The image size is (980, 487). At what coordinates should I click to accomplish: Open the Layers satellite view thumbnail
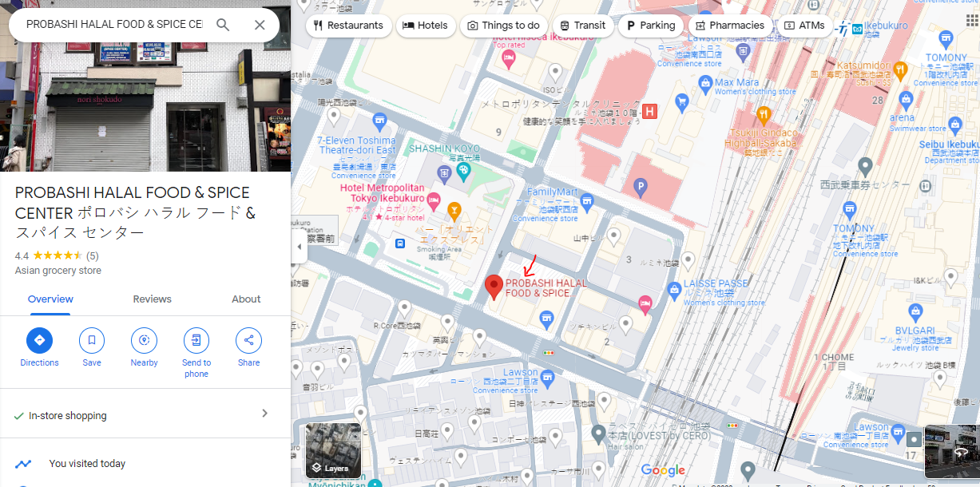(x=333, y=450)
